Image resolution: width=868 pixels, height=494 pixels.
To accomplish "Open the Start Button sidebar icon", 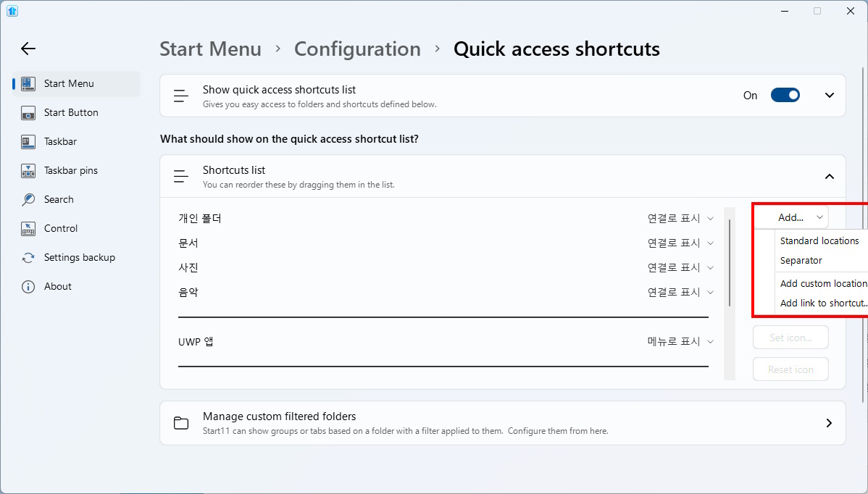I will click(28, 113).
